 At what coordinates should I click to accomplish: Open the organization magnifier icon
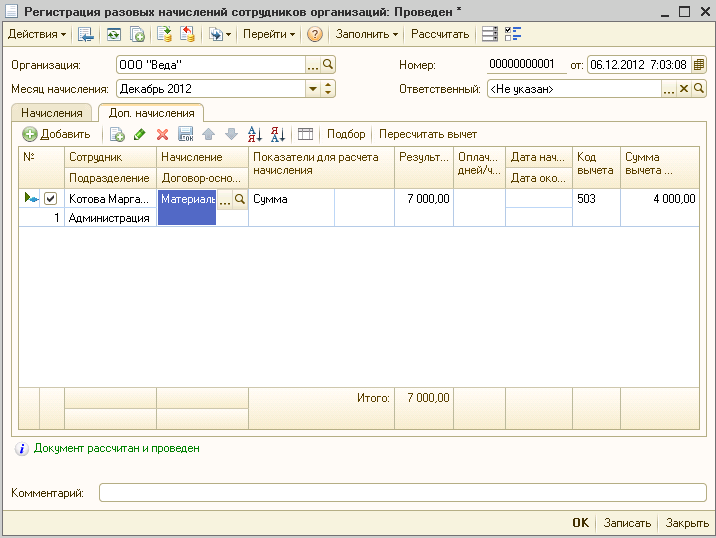coord(328,65)
